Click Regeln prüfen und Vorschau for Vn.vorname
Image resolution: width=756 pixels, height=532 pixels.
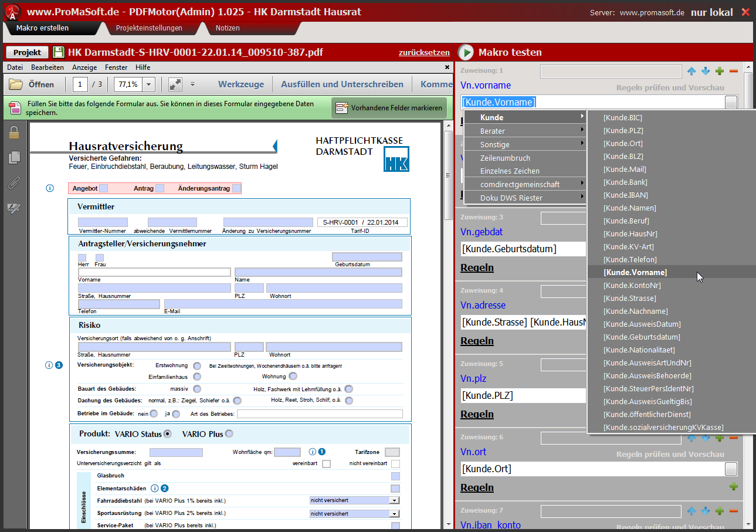tap(670, 88)
